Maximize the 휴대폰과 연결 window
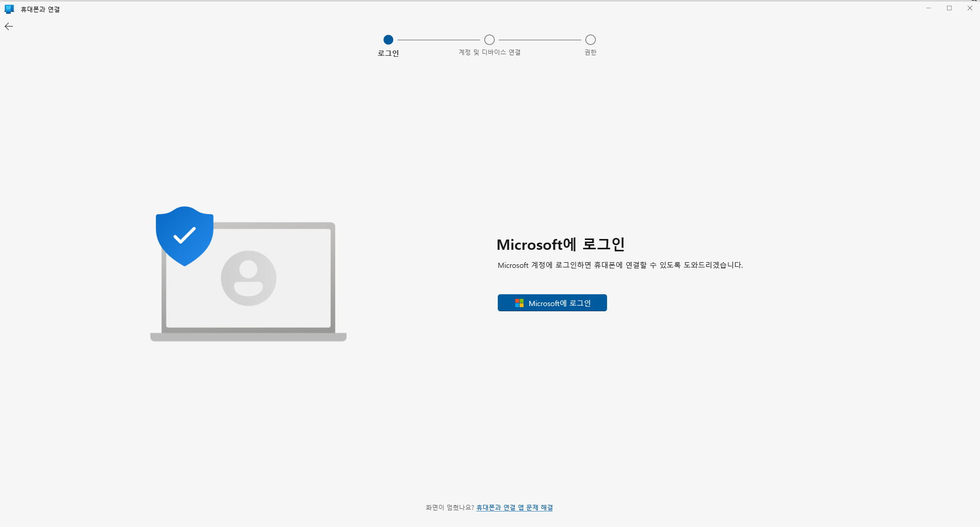The height and width of the screenshot is (527, 980). coord(949,8)
